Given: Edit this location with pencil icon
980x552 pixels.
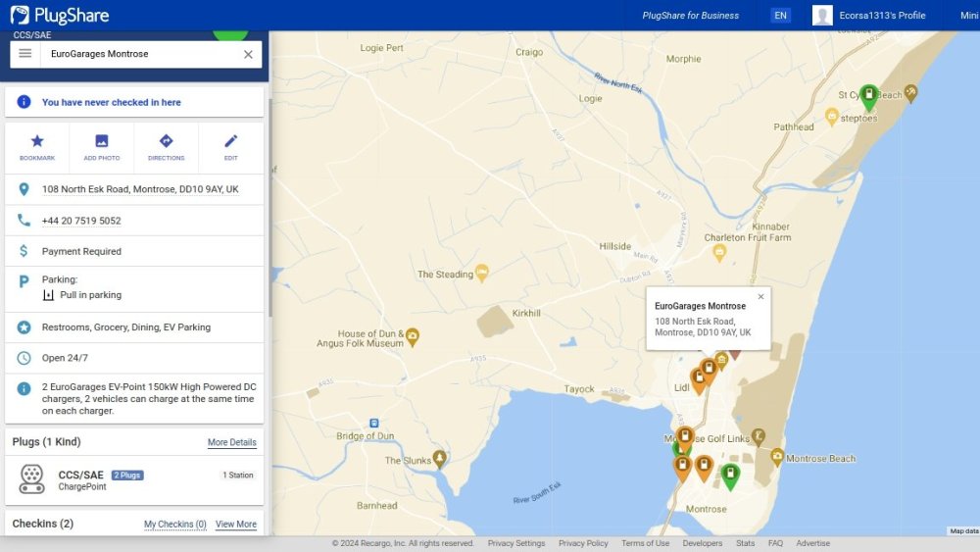Looking at the screenshot, I should point(230,141).
